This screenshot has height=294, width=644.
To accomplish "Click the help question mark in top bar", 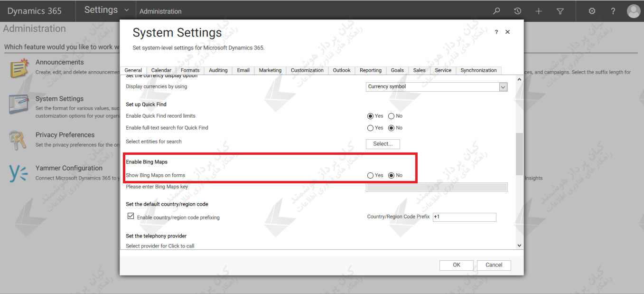I will [613, 11].
